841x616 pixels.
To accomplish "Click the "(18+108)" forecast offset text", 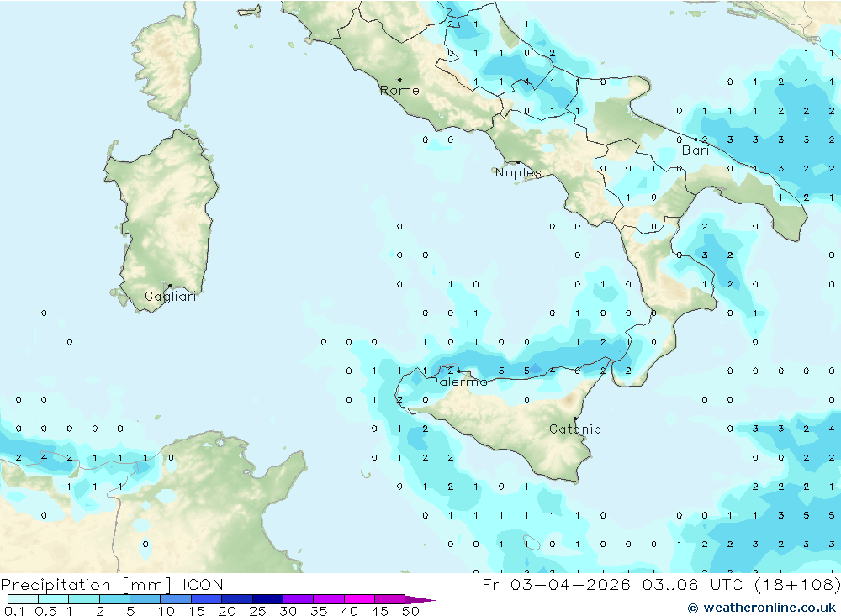I will tap(797, 584).
